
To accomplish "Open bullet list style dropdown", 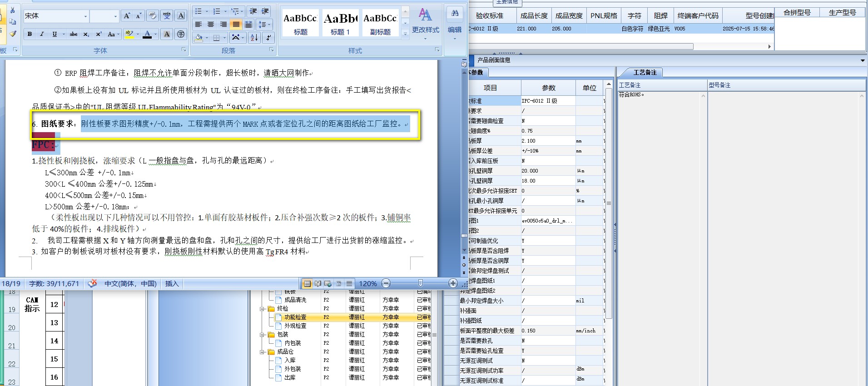I will point(207,11).
